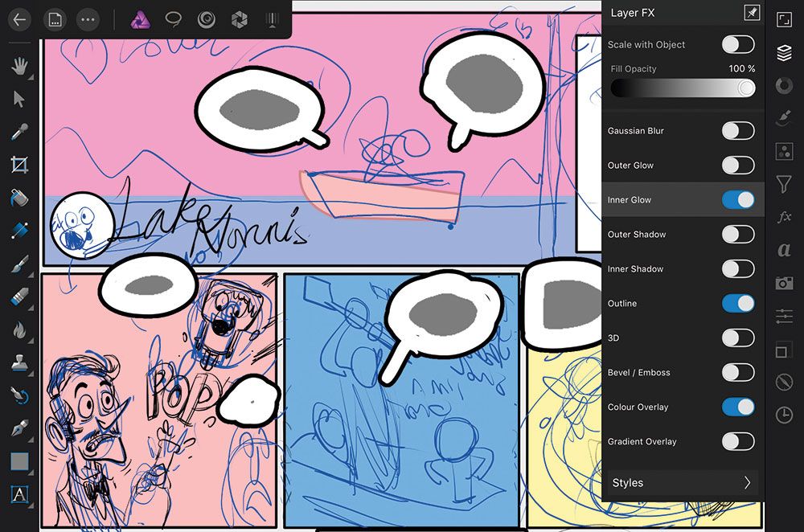
Task: Open the commenting speech bubble tool
Action: pos(174,20)
